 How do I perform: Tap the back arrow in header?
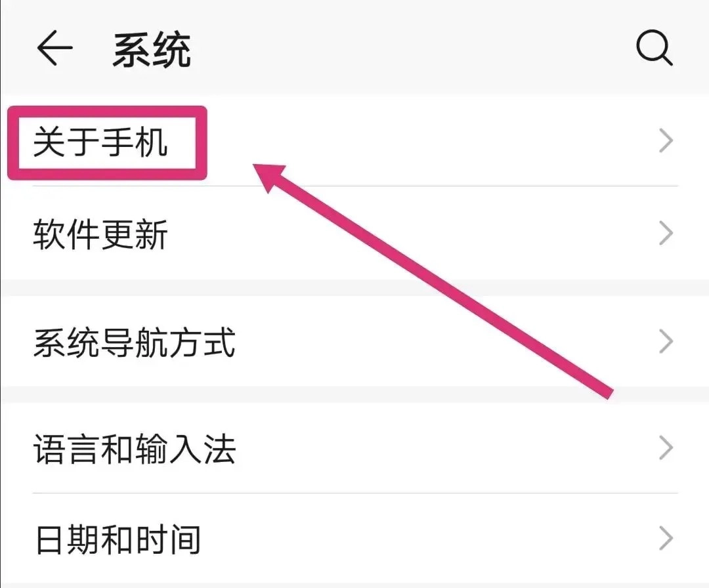point(54,49)
